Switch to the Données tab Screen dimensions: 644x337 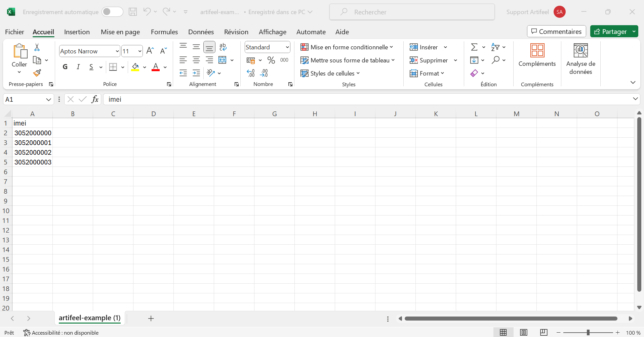(201, 32)
